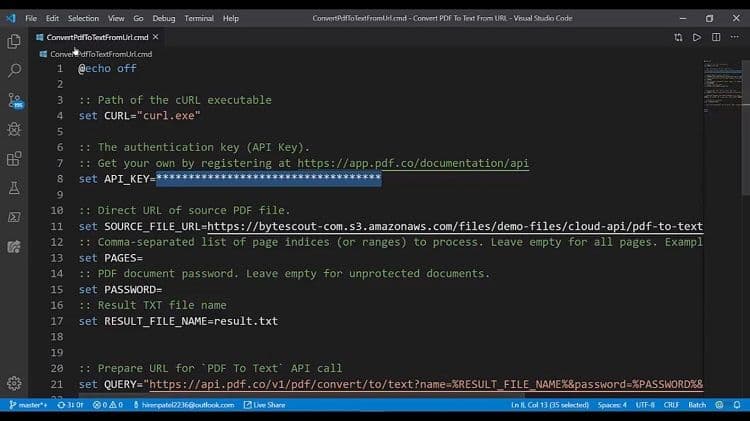Image resolution: width=750 pixels, height=421 pixels.
Task: Open the Test flask icon view
Action: click(14, 187)
